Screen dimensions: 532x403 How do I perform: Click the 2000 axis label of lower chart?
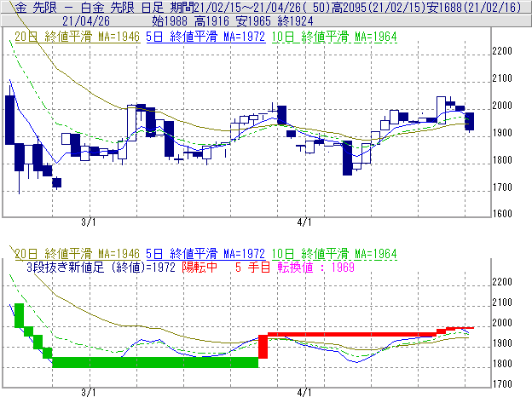[502, 323]
